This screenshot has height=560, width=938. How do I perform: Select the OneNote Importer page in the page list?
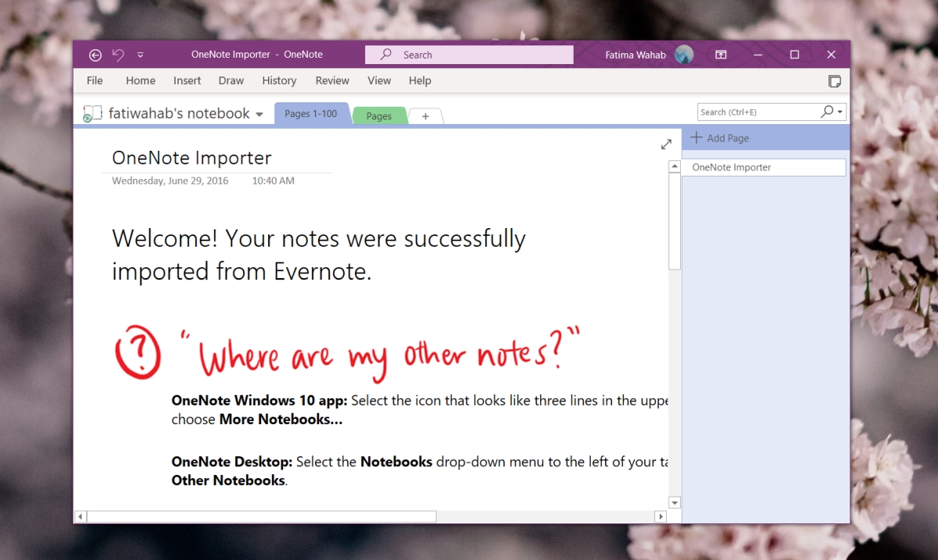pos(732,166)
